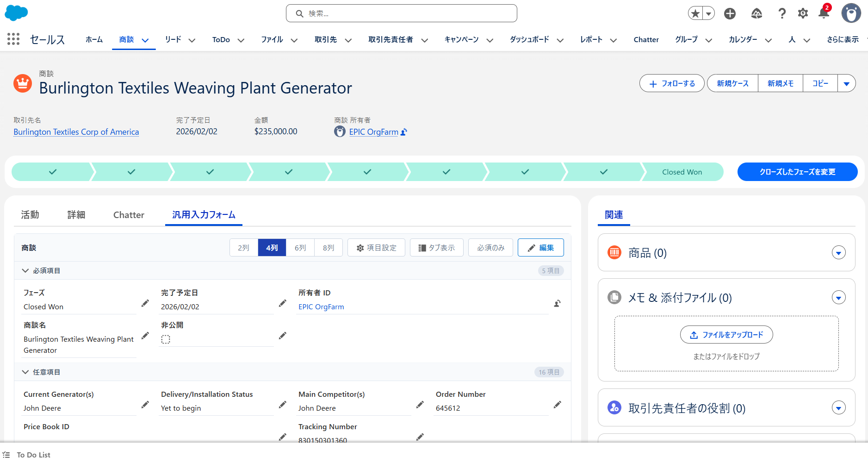Viewport: 868px width, 463px height.
Task: Open the Setup gear icon
Action: tap(803, 13)
